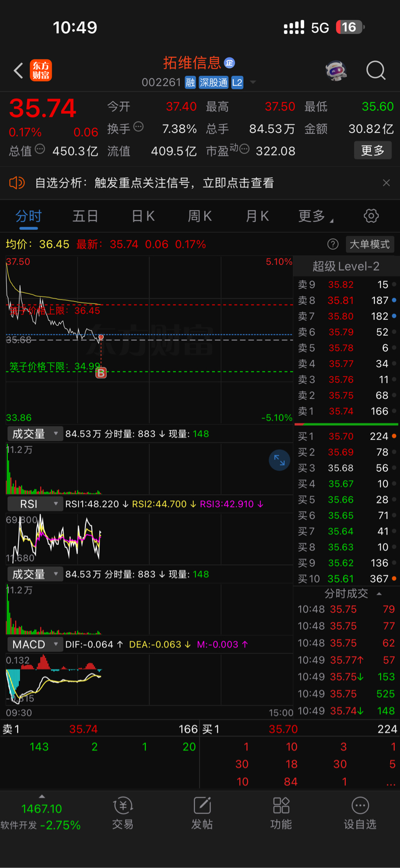Select the 卖9 35.82 order row

[x=346, y=285]
